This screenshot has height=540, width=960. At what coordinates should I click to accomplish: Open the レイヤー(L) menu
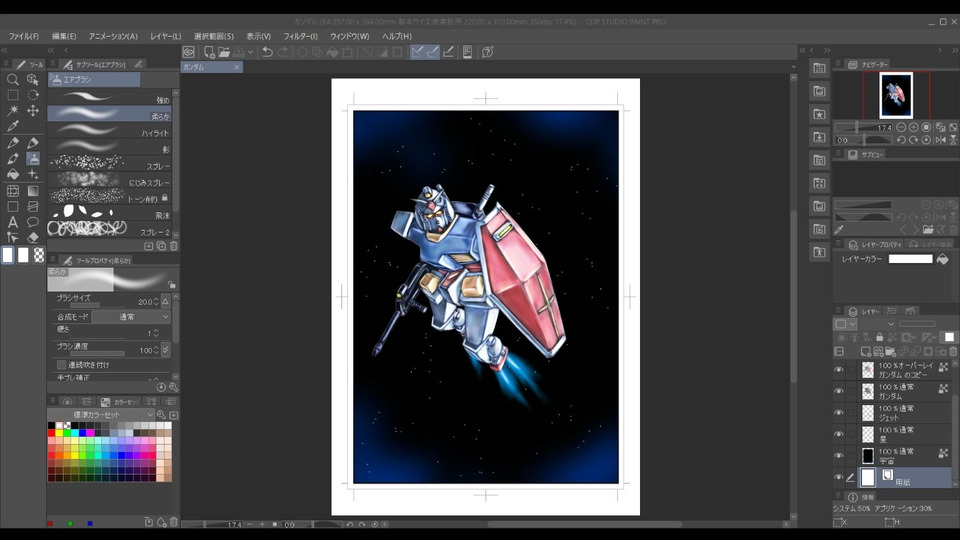[166, 37]
